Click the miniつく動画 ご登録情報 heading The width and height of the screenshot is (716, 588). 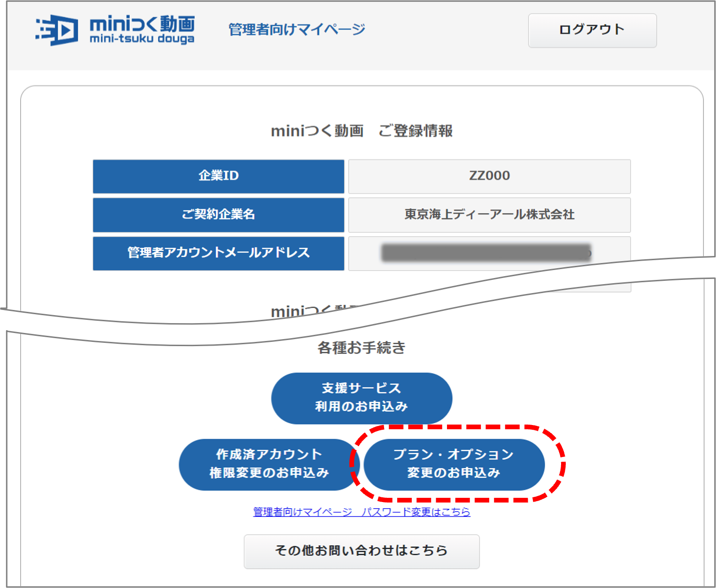[x=362, y=131]
